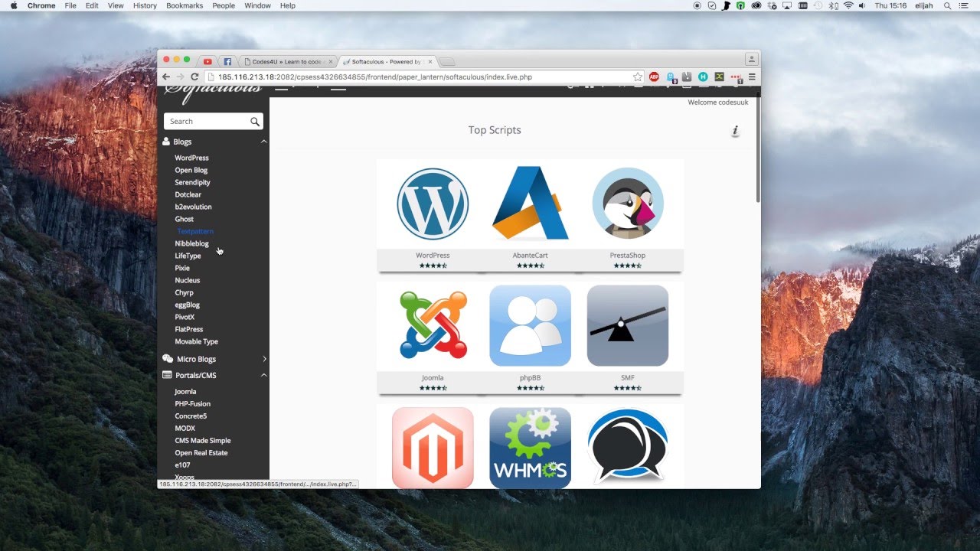Open the Pixie link
This screenshot has width=980, height=551.
pos(182,268)
